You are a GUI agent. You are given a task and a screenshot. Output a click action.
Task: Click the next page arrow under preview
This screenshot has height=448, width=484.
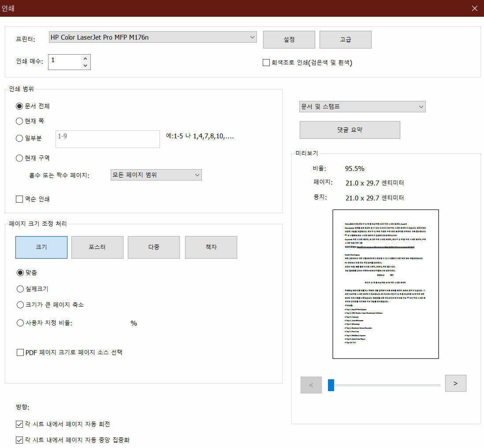pyautogui.click(x=455, y=383)
